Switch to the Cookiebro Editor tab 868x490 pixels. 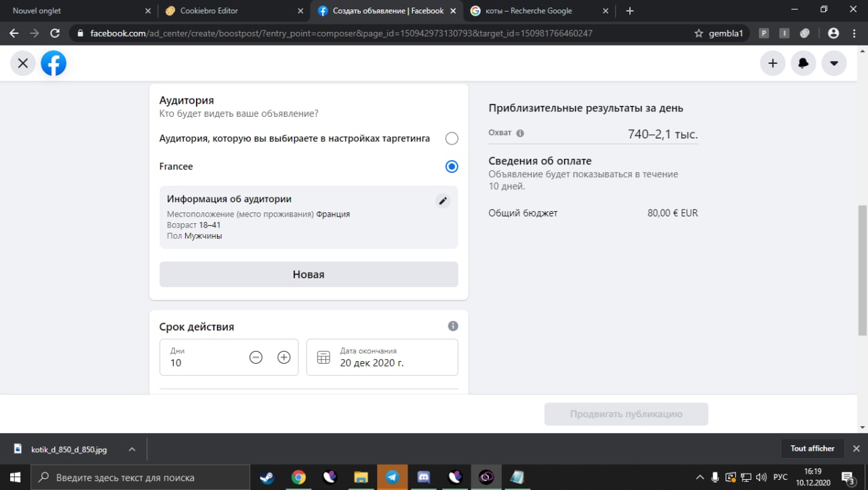pos(233,11)
